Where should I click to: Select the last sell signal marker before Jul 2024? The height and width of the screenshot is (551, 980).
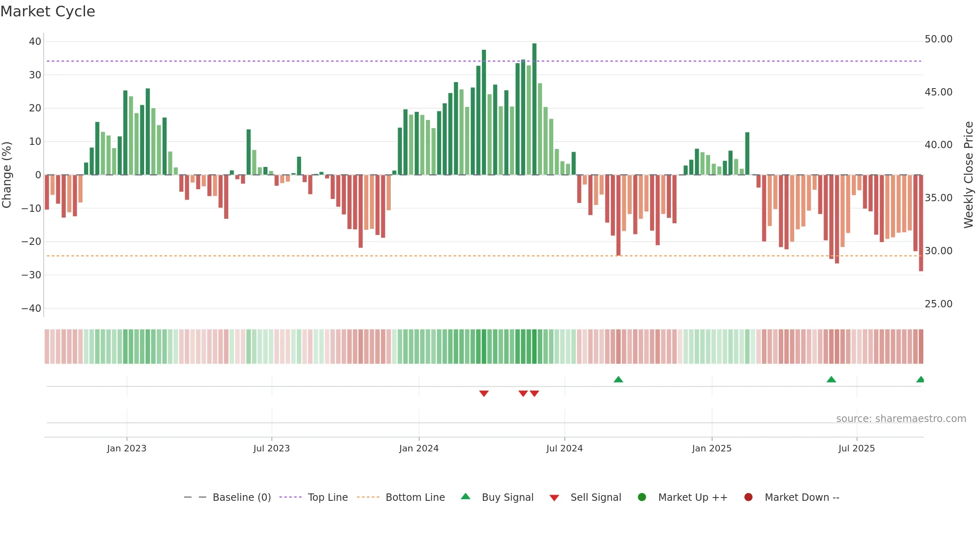[x=535, y=393]
